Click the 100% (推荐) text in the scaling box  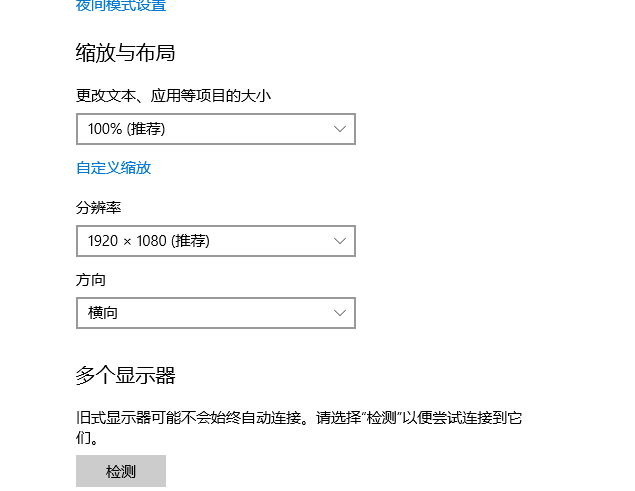[126, 129]
